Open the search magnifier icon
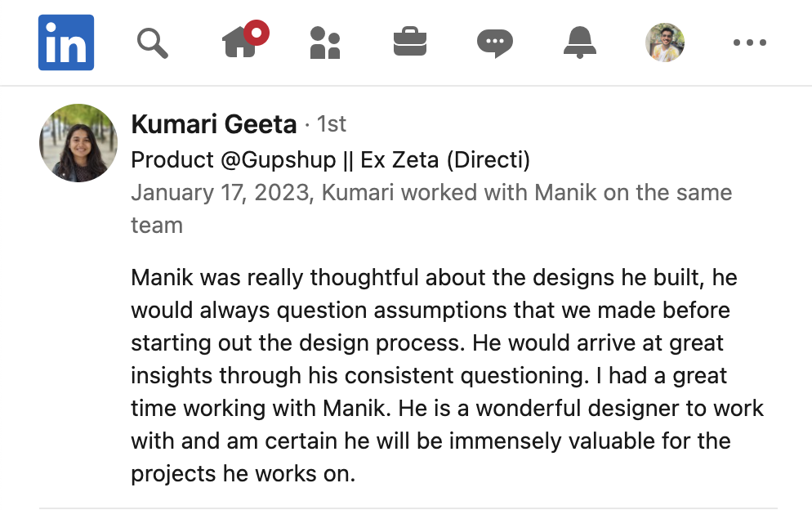Screen dimensions: 812x510 coord(152,42)
